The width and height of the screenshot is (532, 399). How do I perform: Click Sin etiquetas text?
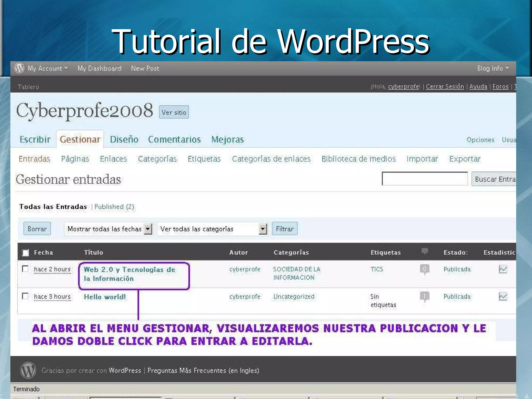tap(383, 301)
